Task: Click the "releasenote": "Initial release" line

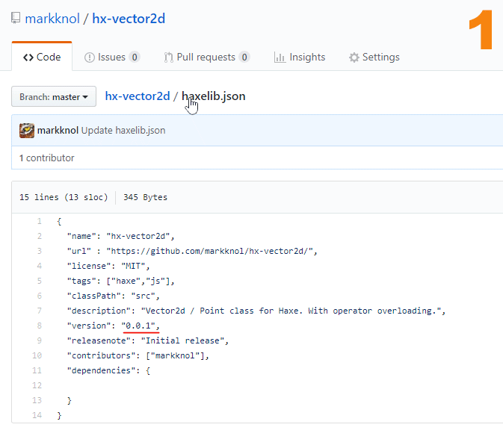Action: pos(148,340)
